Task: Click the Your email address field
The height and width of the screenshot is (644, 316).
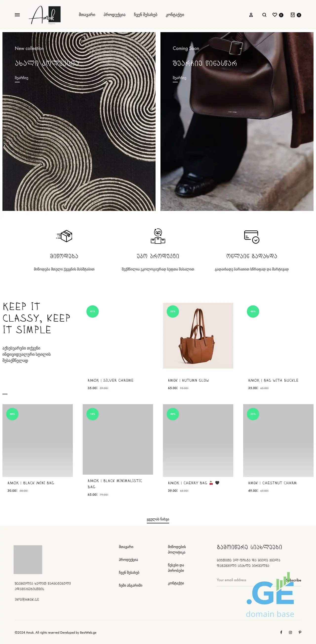Action: click(x=250, y=580)
